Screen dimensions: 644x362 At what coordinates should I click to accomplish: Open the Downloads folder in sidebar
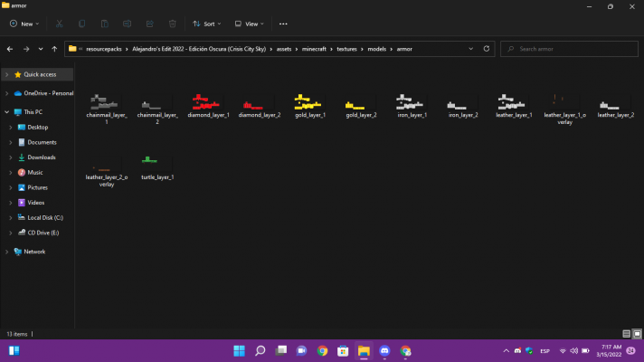(x=42, y=157)
